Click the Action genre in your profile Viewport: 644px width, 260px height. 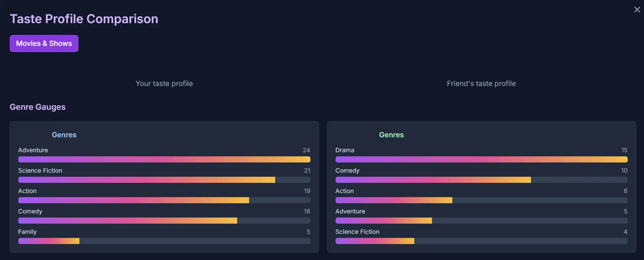click(x=27, y=191)
